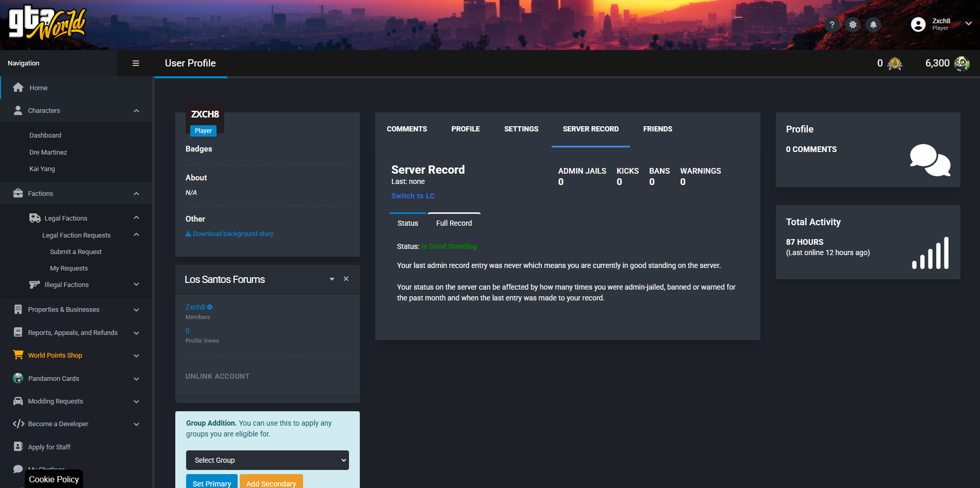Click the Legal Factions truck icon
Viewport: 980px width, 488px height.
(x=35, y=218)
